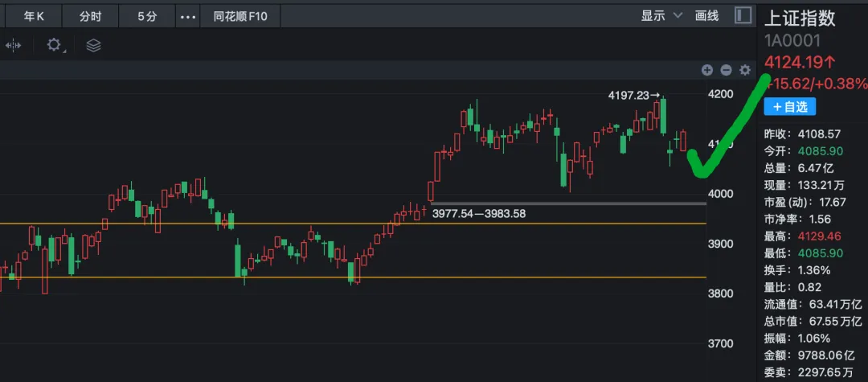Click the crosshair alignment icon in toolbar
The image size is (868, 382).
pyautogui.click(x=13, y=46)
